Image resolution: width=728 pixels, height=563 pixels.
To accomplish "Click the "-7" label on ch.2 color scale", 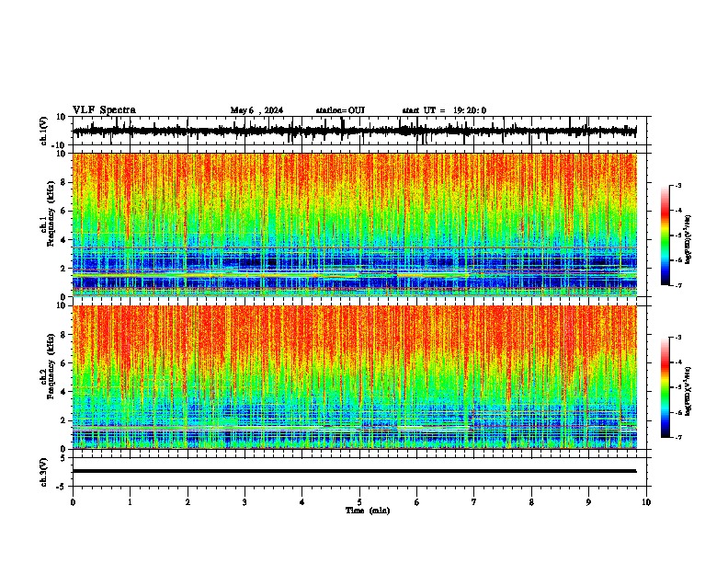I will [678, 437].
